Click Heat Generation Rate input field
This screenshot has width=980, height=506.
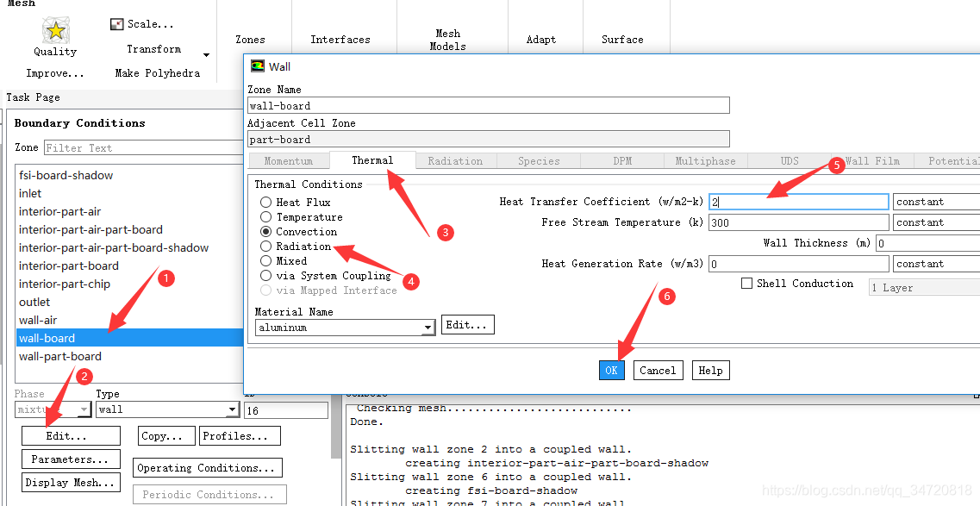click(799, 264)
